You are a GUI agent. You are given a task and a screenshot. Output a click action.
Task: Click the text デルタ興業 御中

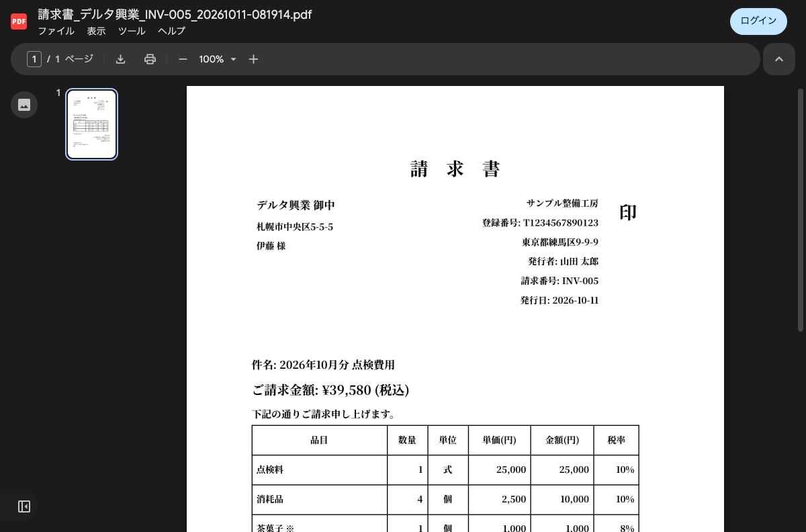pos(296,206)
